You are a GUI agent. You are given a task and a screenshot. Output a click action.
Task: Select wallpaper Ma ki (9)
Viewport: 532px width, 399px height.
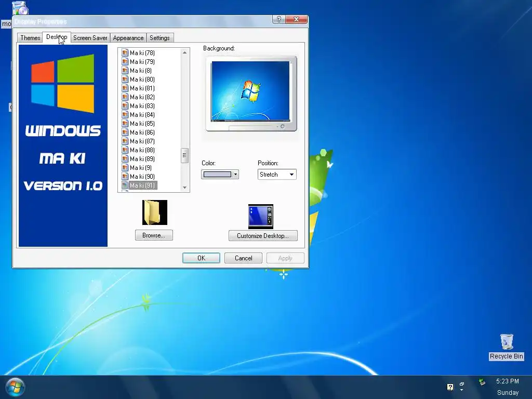tap(141, 168)
